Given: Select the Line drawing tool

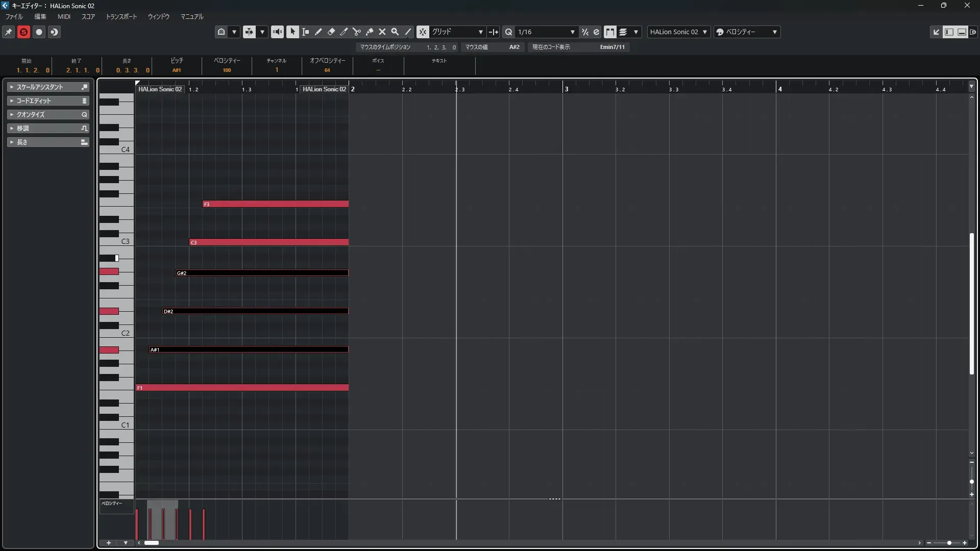Looking at the screenshot, I should 408,32.
